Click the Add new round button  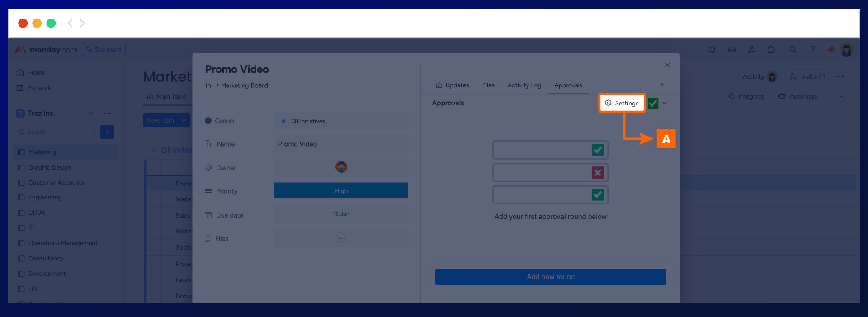(x=550, y=277)
